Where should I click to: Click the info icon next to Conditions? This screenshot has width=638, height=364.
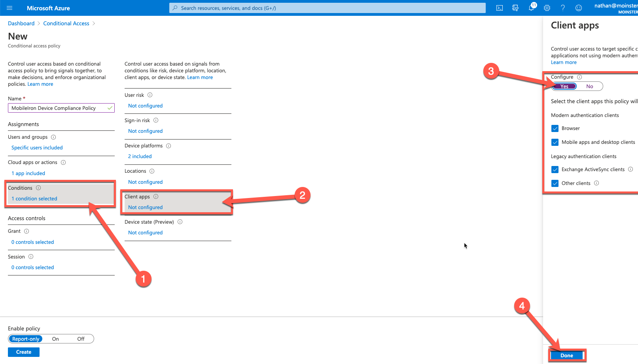coord(38,188)
